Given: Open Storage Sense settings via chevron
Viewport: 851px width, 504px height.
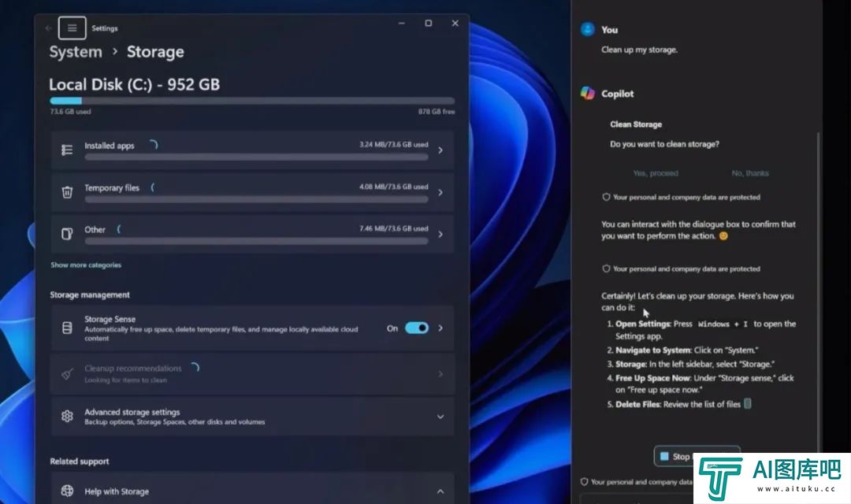Looking at the screenshot, I should tap(440, 328).
